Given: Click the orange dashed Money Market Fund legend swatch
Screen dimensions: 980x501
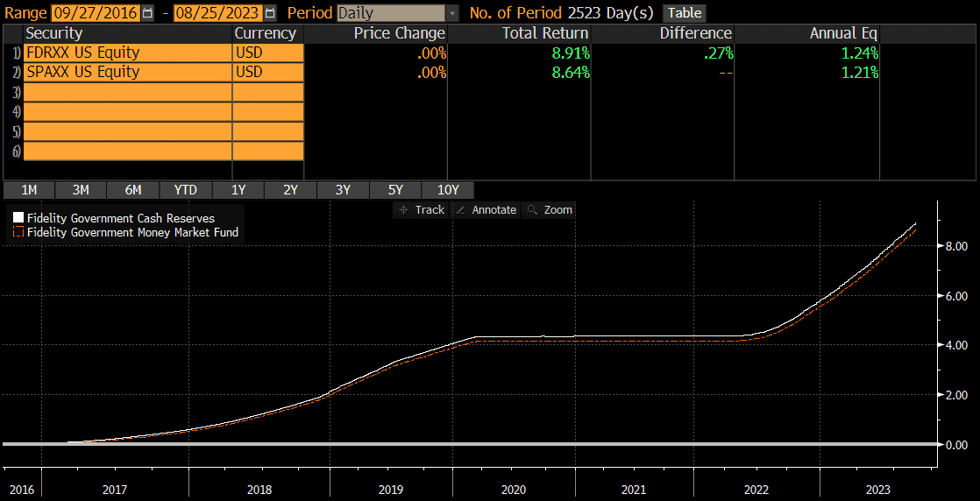Looking at the screenshot, I should click(18, 233).
